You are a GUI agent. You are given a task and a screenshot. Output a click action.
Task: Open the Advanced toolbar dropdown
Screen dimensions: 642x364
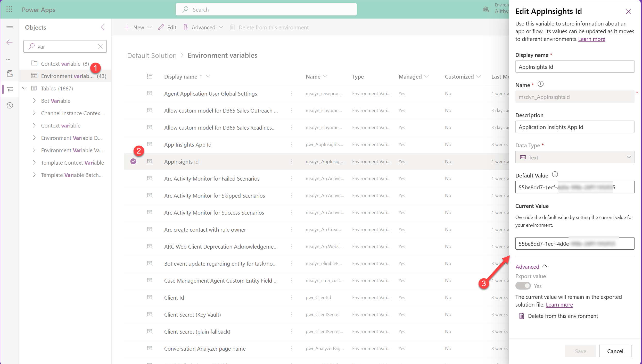click(x=203, y=27)
